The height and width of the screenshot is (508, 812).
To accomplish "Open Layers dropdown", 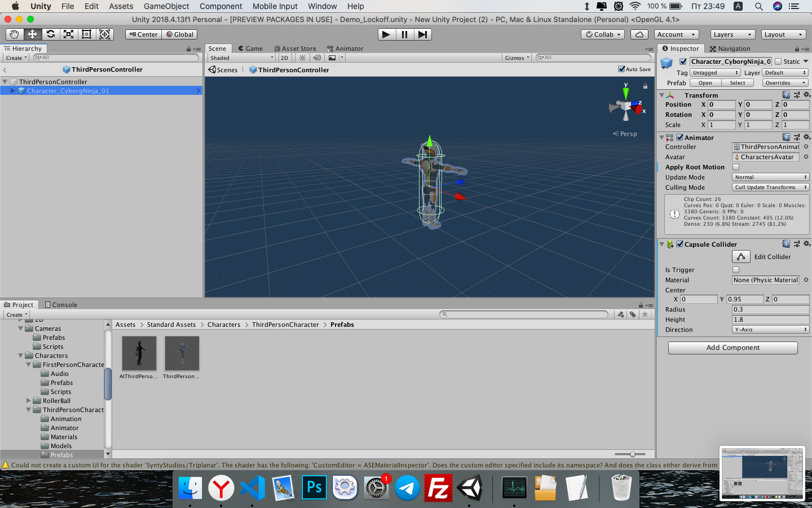I will (732, 34).
